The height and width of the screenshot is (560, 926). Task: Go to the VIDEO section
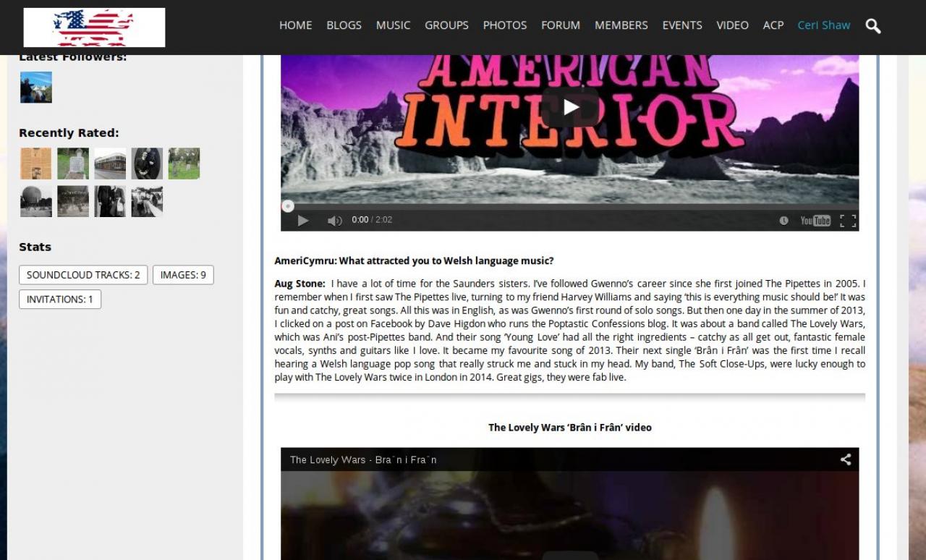[x=733, y=25]
